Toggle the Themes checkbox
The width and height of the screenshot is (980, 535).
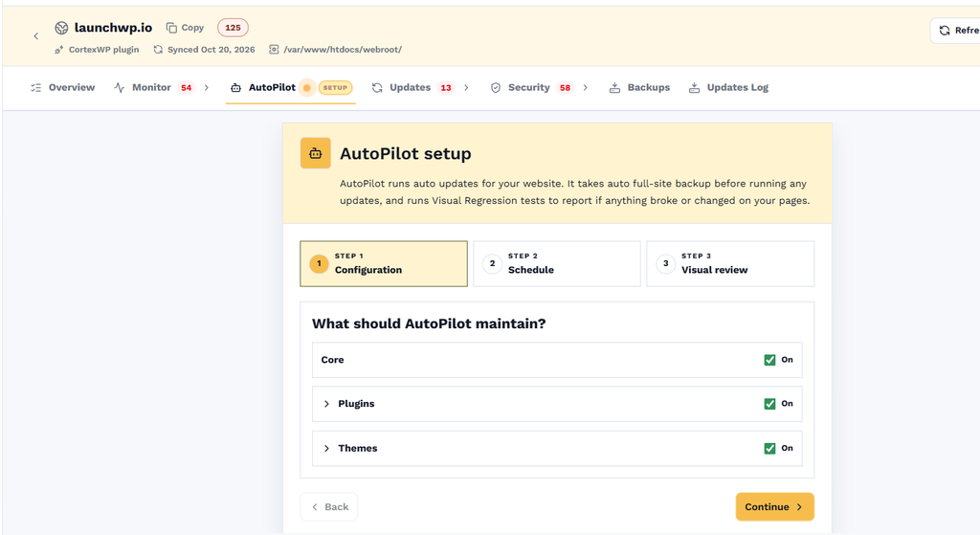coord(769,448)
